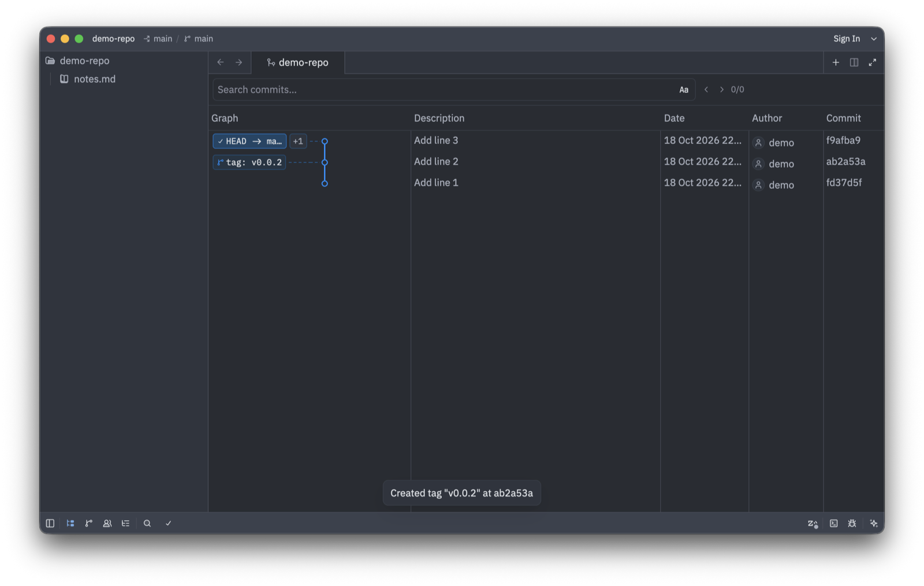The height and width of the screenshot is (586, 924).
Task: Click the +1 extra refs badge
Action: click(298, 141)
